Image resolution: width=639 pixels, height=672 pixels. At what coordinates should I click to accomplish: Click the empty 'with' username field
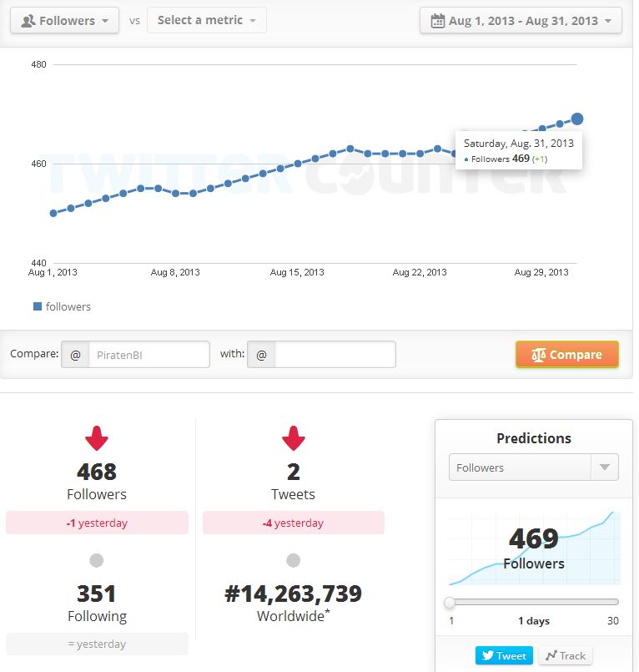point(335,355)
